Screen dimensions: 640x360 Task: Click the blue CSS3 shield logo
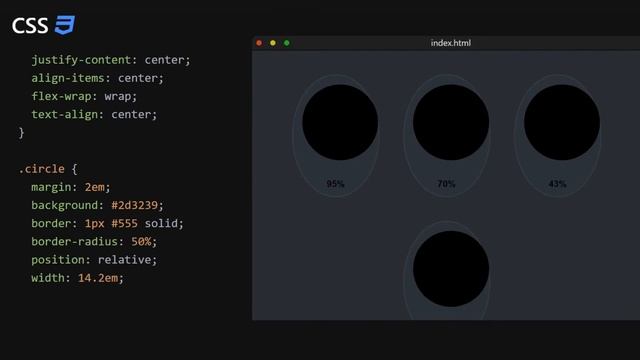click(65, 25)
